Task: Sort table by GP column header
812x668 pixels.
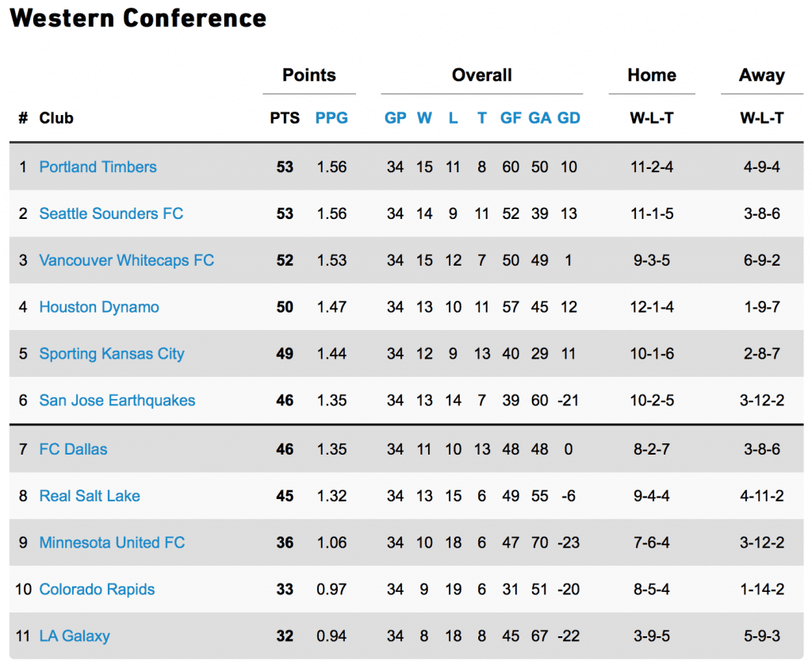Action: point(395,117)
